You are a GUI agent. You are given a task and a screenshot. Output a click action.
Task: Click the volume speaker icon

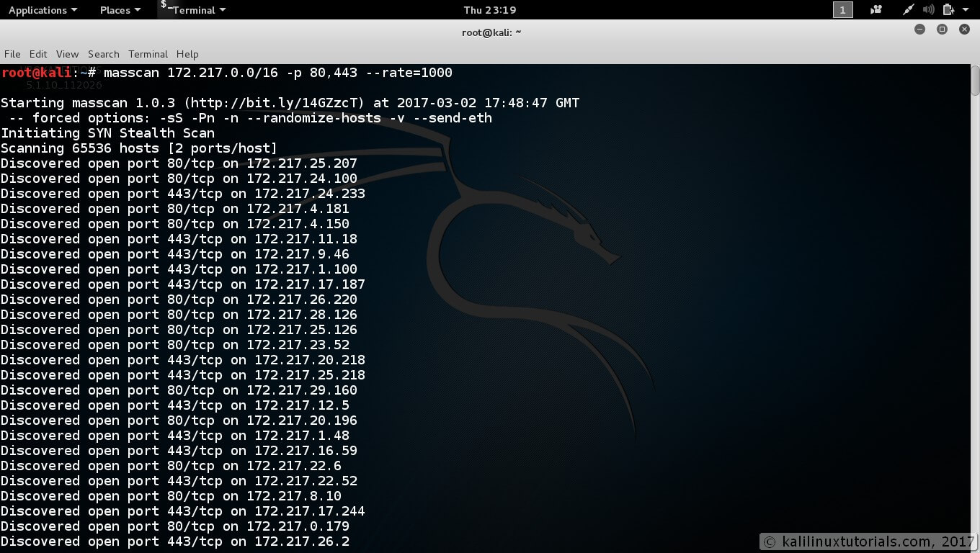click(x=928, y=9)
